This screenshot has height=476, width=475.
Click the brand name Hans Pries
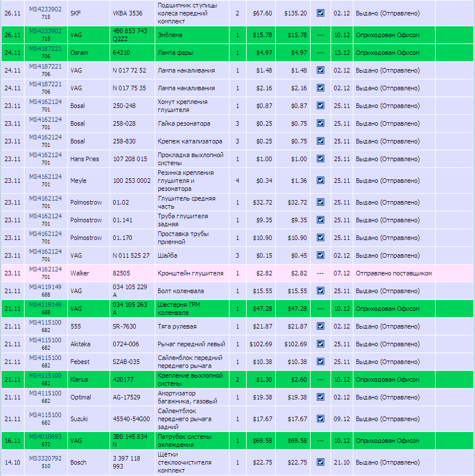tap(84, 159)
